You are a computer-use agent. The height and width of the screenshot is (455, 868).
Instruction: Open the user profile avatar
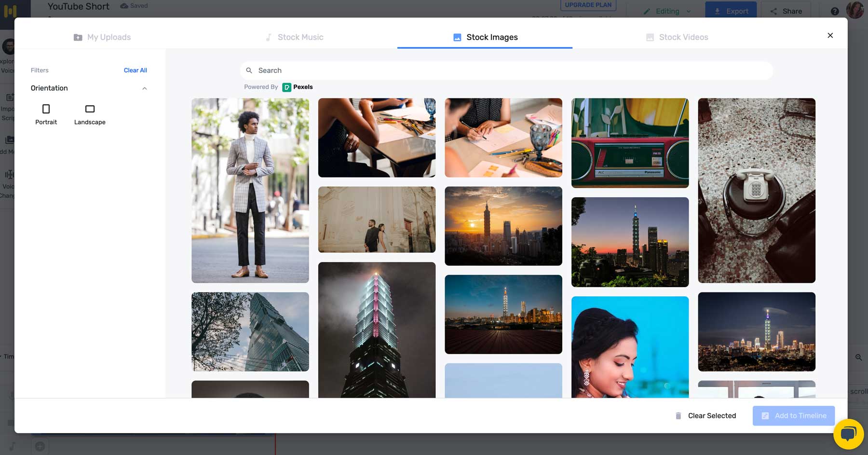pyautogui.click(x=855, y=10)
